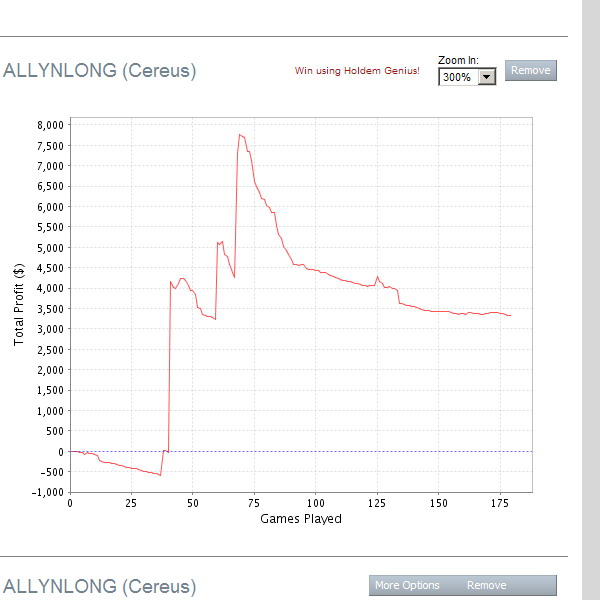Click the 175 label on the x-axis

click(500, 503)
